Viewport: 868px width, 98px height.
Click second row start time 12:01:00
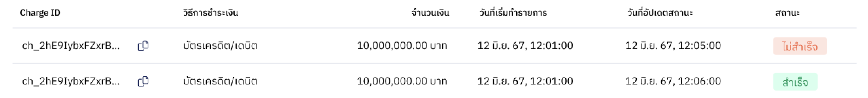point(525,81)
